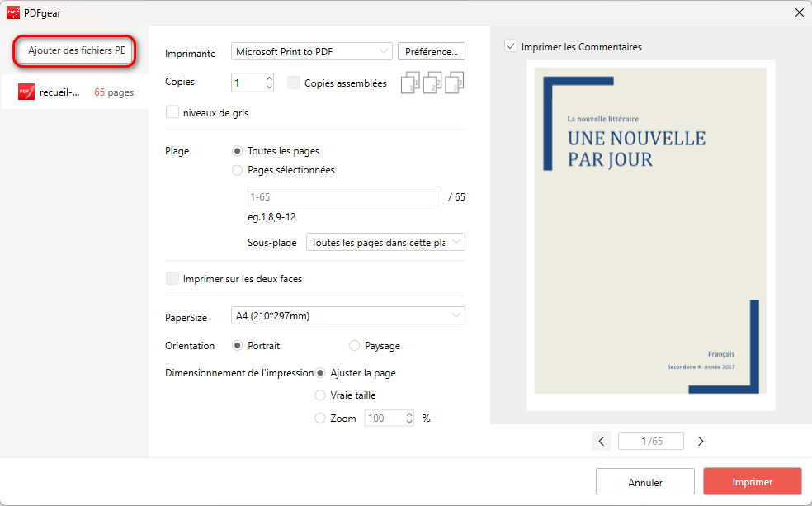The height and width of the screenshot is (506, 812).
Task: Select the third copies arrangement icon
Action: click(x=452, y=82)
